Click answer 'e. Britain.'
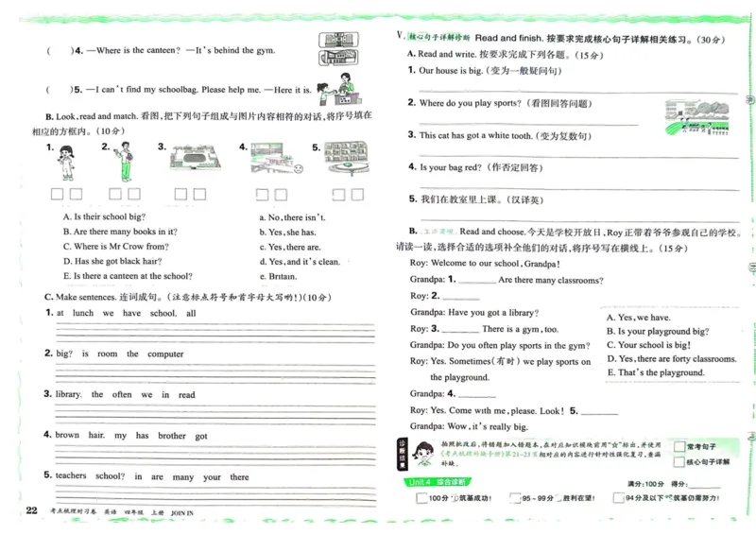This screenshot has width=756, height=535. pyautogui.click(x=278, y=276)
